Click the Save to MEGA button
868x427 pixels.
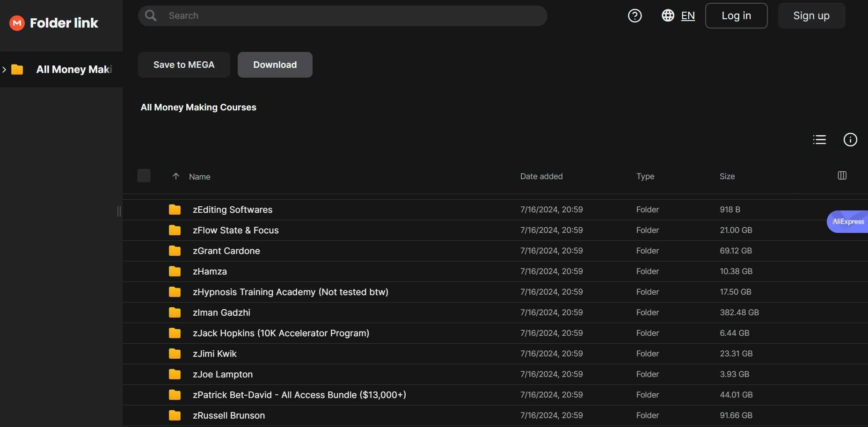184,65
